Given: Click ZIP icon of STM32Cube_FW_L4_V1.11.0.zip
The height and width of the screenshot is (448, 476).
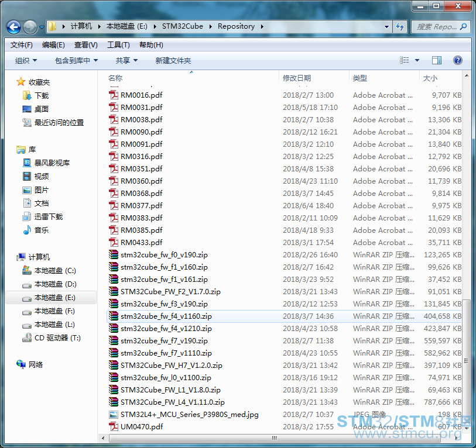Looking at the screenshot, I should [x=114, y=402].
